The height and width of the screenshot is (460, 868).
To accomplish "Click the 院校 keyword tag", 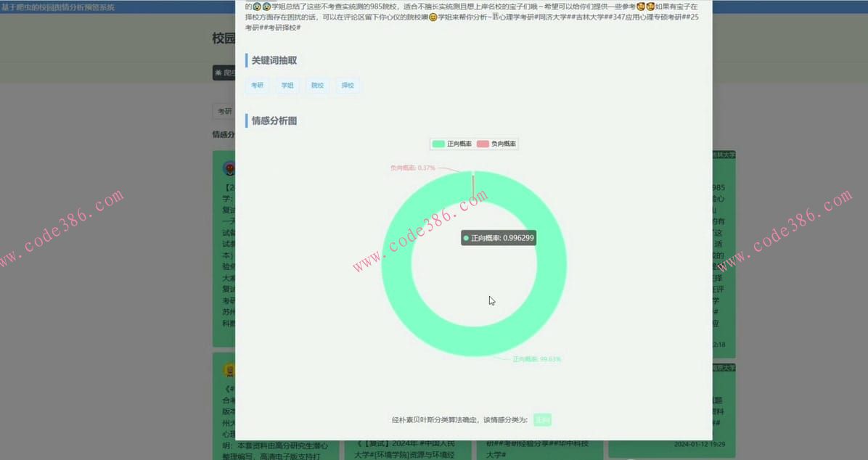I will point(317,85).
